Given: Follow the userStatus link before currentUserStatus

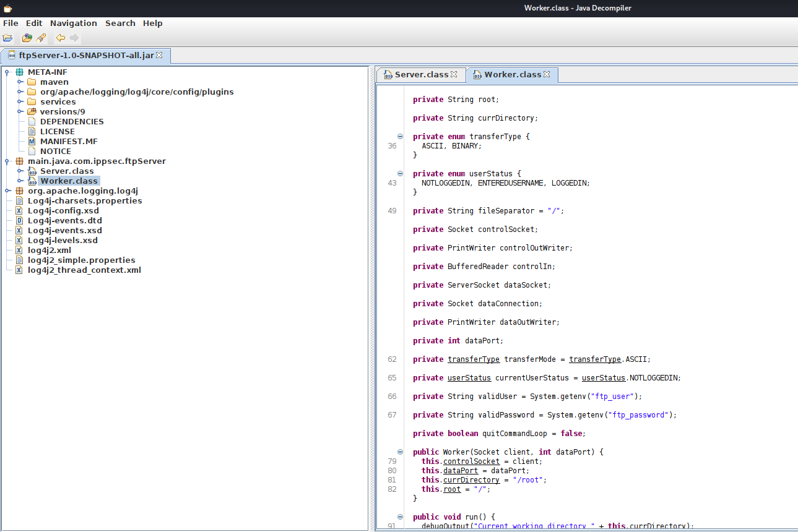Looking at the screenshot, I should pyautogui.click(x=469, y=378).
